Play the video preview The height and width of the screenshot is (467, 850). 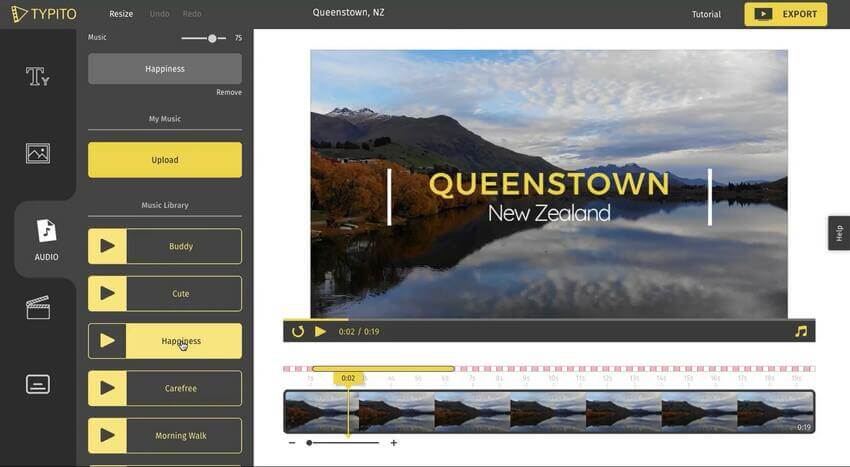pos(320,331)
